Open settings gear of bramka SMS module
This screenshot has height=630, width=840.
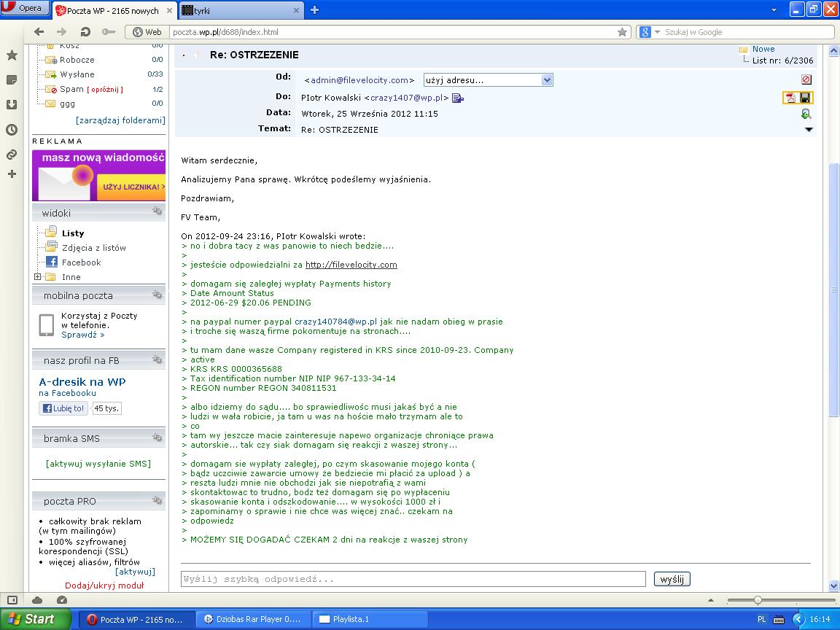click(157, 437)
